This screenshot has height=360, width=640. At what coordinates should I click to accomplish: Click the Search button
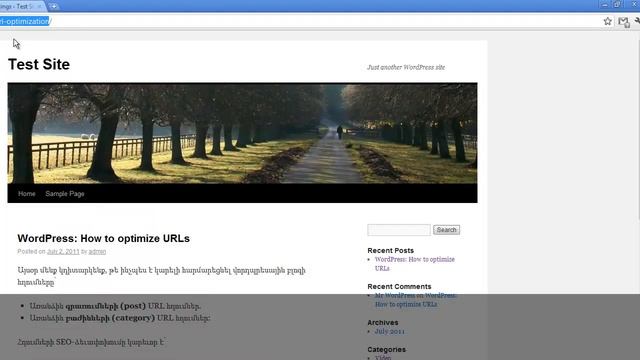tap(446, 230)
